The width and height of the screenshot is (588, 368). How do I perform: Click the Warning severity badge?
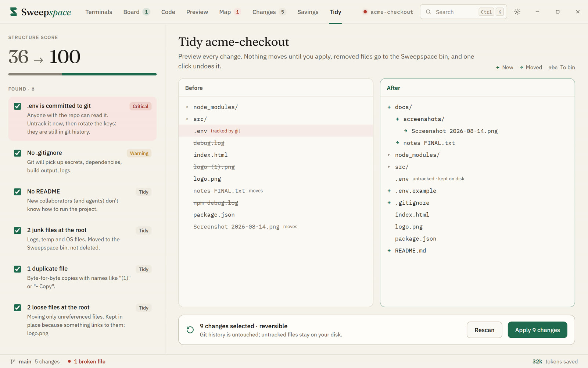coord(139,153)
